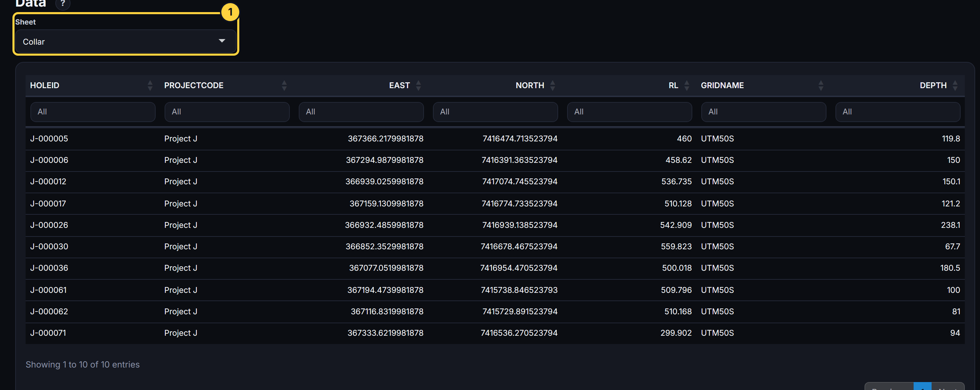980x390 pixels.
Task: Click the help question mark icon beside Data
Action: (63, 4)
